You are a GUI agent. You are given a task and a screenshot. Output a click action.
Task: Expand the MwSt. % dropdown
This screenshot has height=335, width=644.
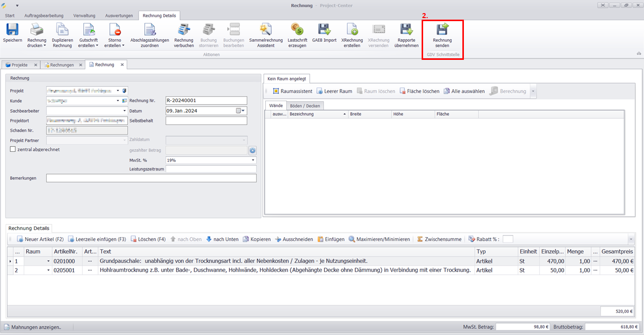pos(253,160)
